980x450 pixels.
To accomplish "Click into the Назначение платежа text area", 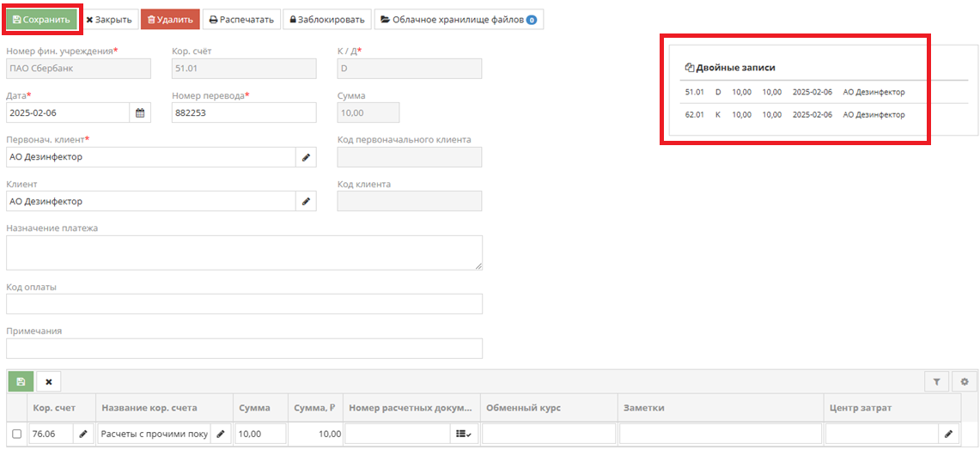I will (244, 253).
